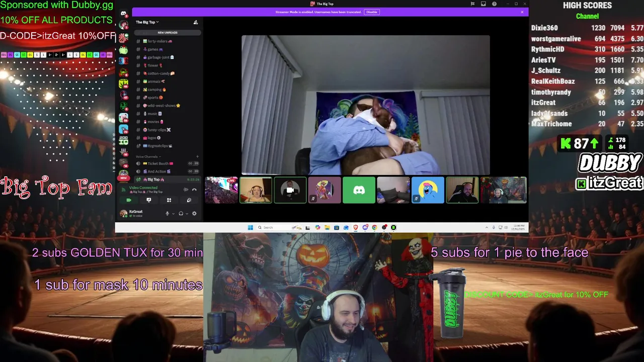Dismiss the Streamer Mode banner
The width and height of the screenshot is (644, 362).
coord(522,12)
